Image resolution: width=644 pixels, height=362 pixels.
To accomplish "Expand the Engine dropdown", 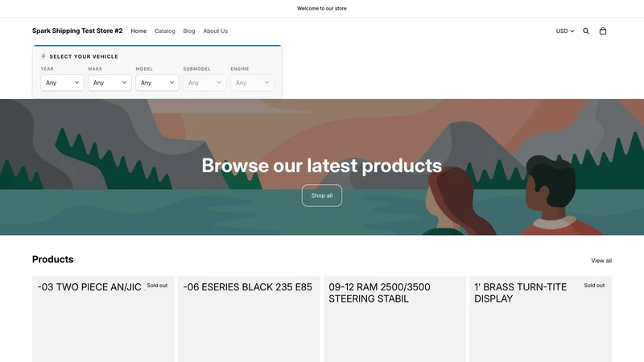I will (x=252, y=83).
